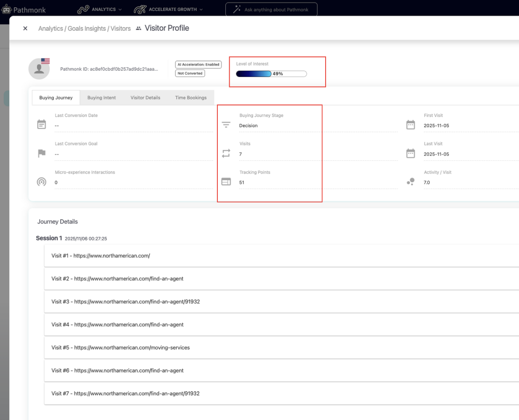Expand Visit #6 find-an-agent row
Image resolution: width=519 pixels, height=420 pixels.
pos(281,371)
